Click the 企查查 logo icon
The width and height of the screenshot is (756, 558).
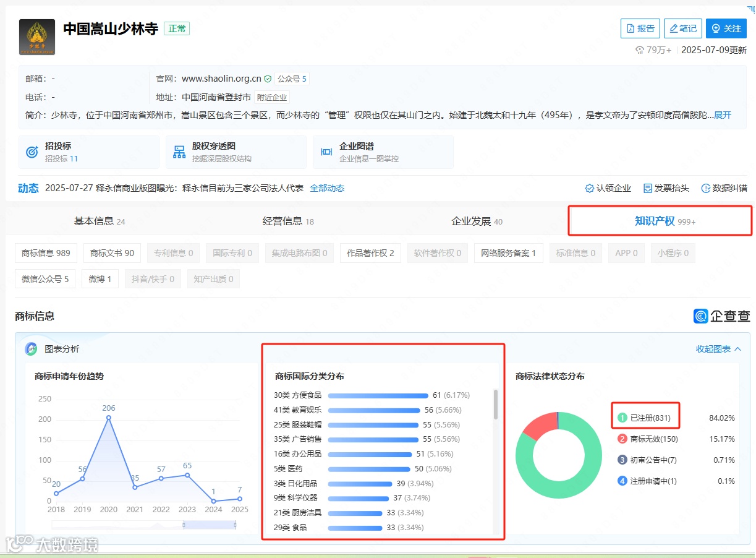700,316
